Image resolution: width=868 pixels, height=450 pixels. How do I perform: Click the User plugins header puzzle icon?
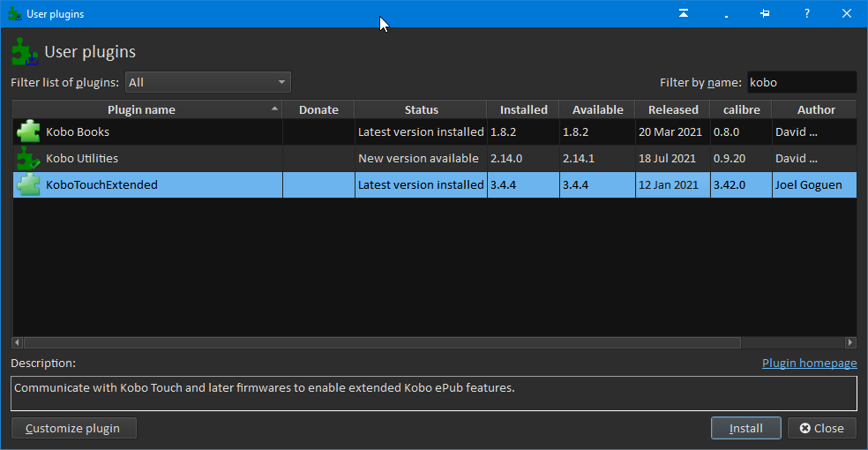coord(25,51)
